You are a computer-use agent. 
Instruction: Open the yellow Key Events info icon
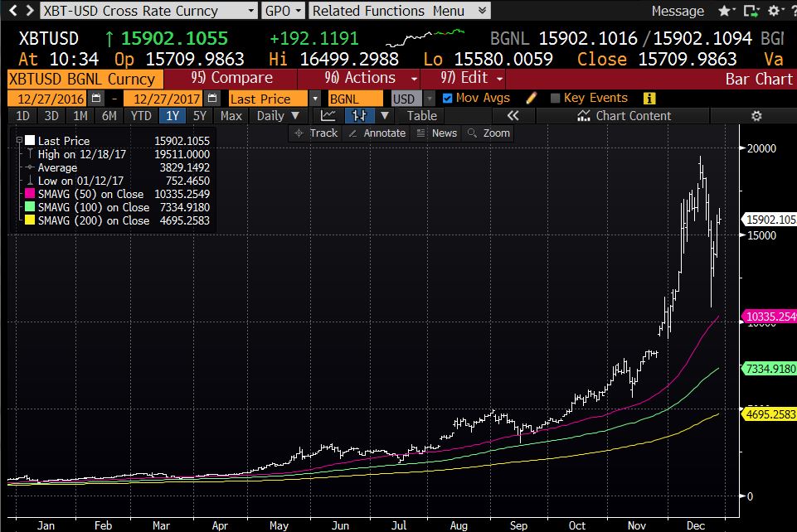[x=649, y=98]
